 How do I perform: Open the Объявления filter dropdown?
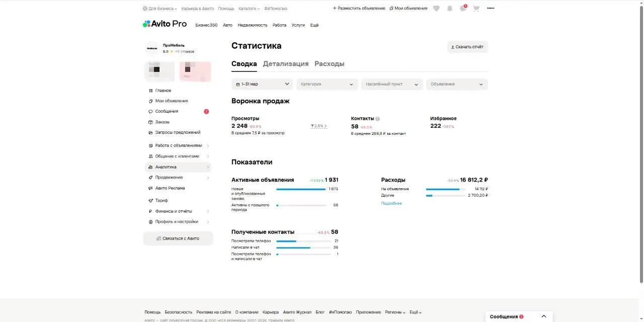[x=457, y=85]
